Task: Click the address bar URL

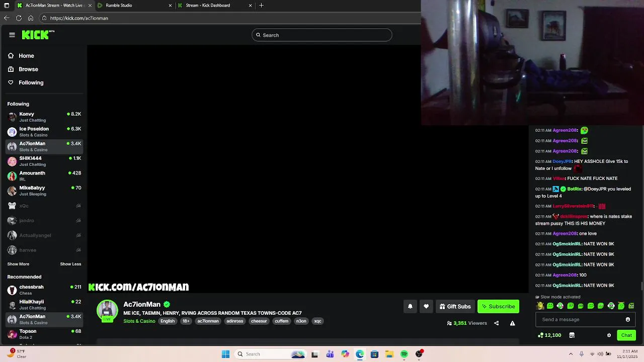Action: pos(79,18)
